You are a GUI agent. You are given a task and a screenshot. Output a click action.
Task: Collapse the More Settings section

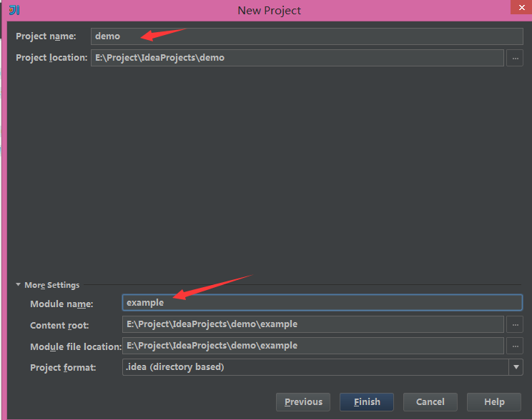point(19,285)
